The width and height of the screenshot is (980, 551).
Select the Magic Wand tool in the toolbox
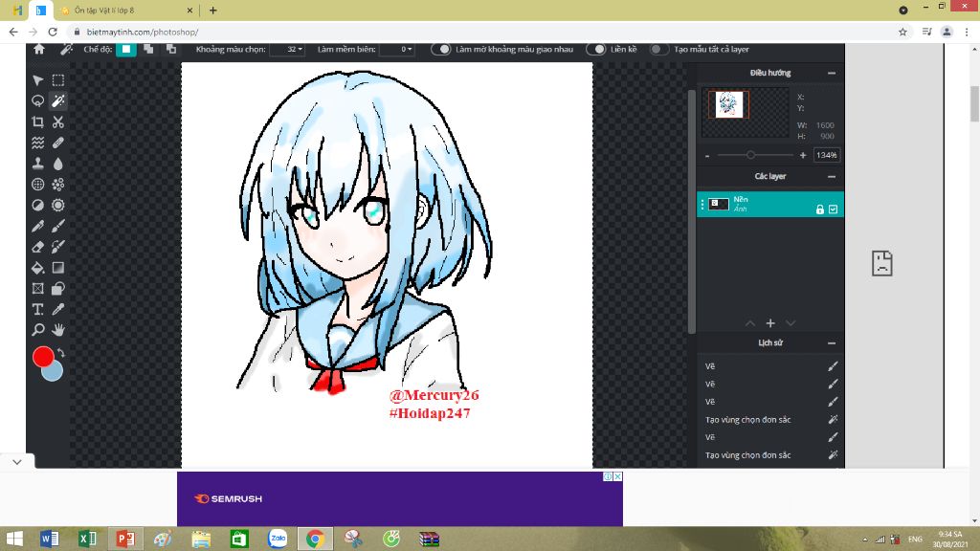[x=58, y=100]
